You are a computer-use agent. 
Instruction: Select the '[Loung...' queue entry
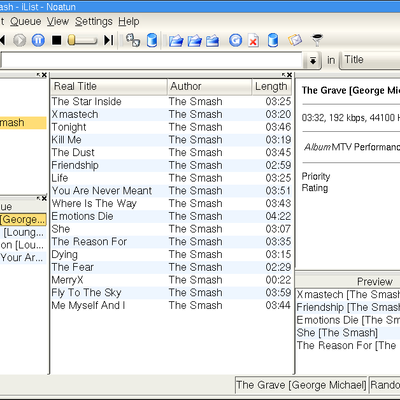pyautogui.click(x=23, y=232)
